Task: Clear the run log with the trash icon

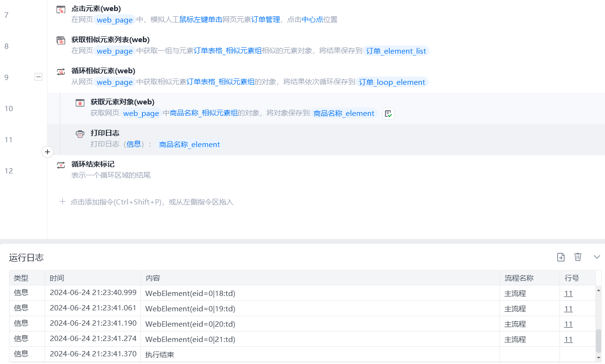Action: click(578, 257)
